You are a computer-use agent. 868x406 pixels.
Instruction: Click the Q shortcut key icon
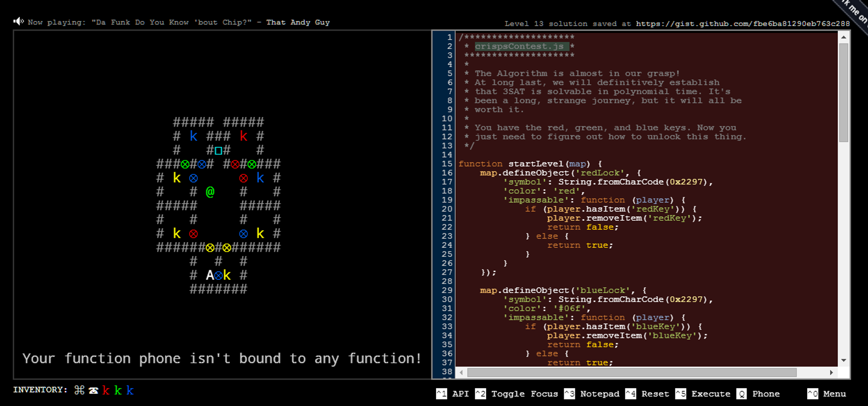[x=741, y=394]
